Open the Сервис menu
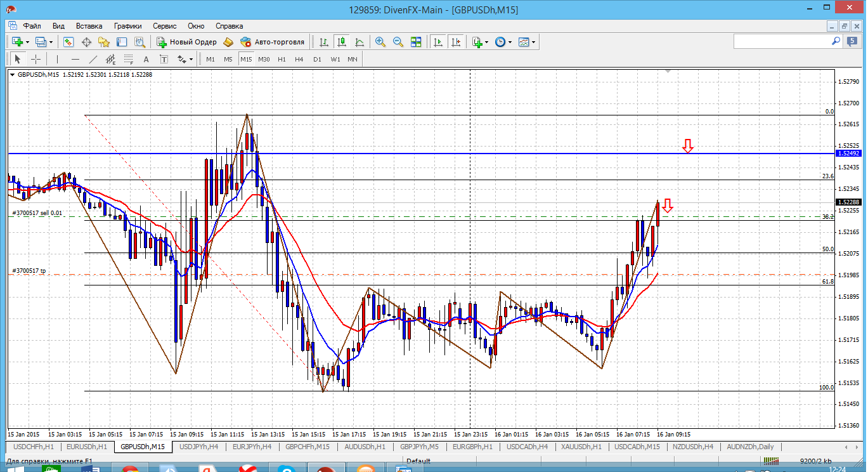The width and height of the screenshot is (868, 472). [x=164, y=26]
